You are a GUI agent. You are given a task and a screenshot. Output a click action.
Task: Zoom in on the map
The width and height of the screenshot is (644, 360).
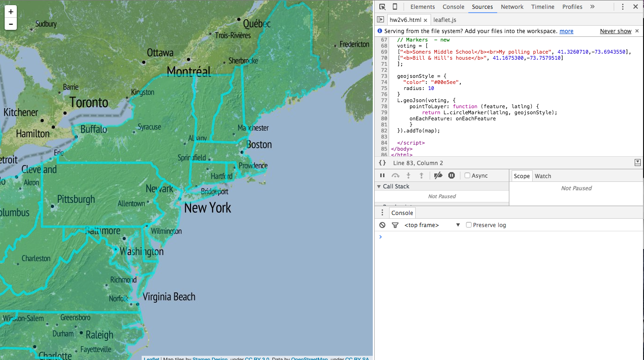click(11, 12)
